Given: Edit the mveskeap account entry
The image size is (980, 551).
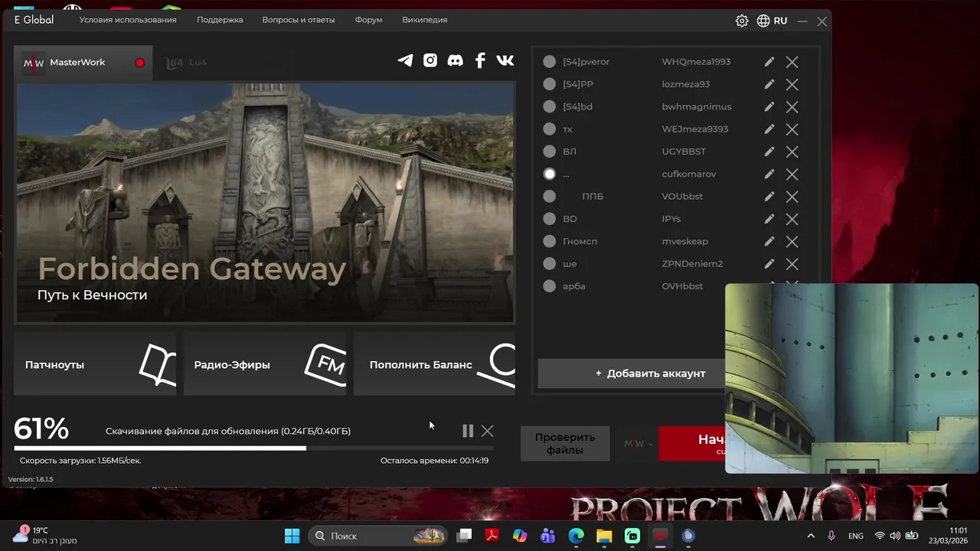Looking at the screenshot, I should (x=769, y=241).
